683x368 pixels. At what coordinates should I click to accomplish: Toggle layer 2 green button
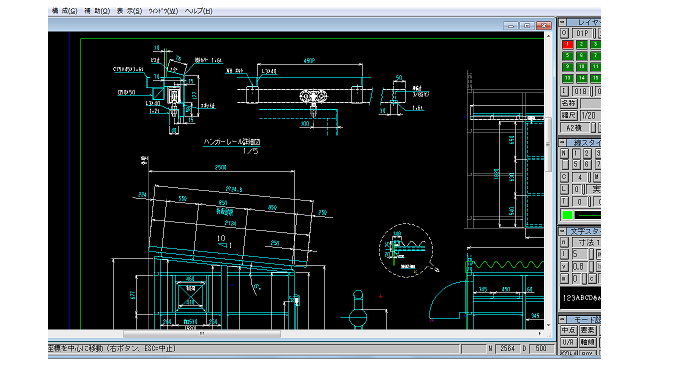(x=582, y=44)
